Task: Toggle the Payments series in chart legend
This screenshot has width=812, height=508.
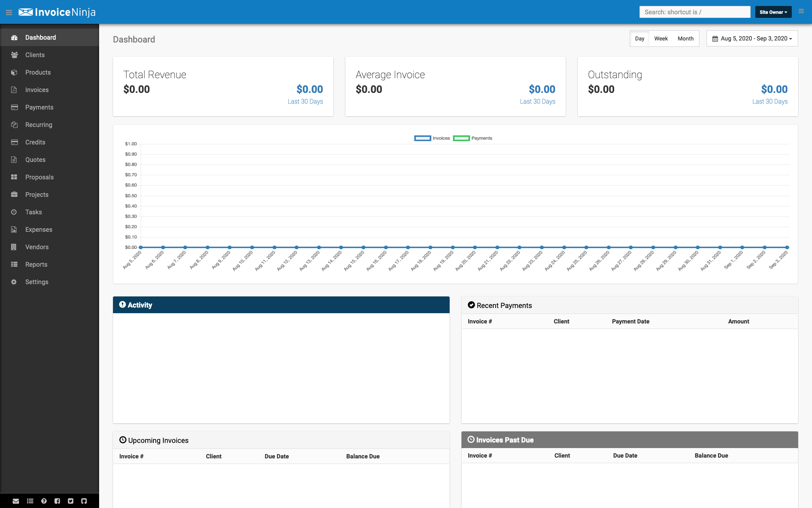Action: click(x=472, y=138)
